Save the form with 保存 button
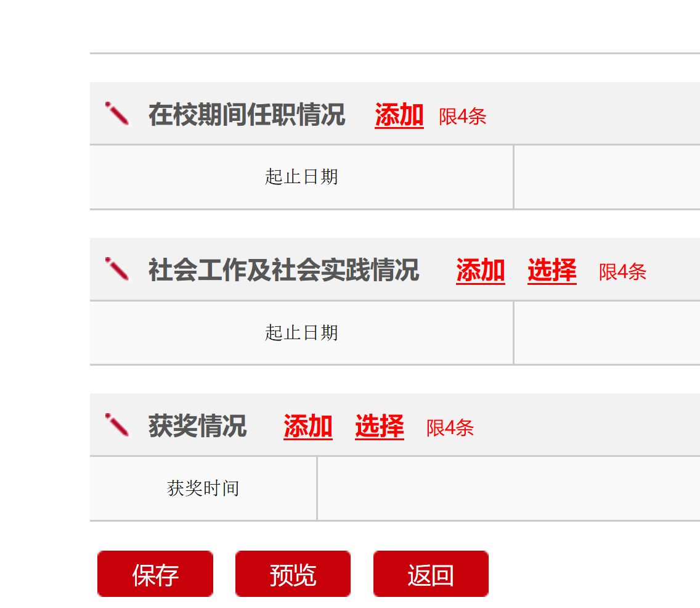 point(155,573)
